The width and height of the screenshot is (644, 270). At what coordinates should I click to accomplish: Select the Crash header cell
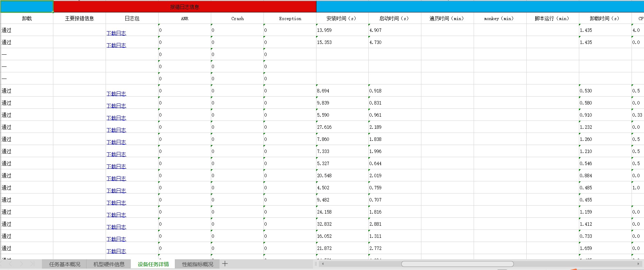click(x=238, y=18)
